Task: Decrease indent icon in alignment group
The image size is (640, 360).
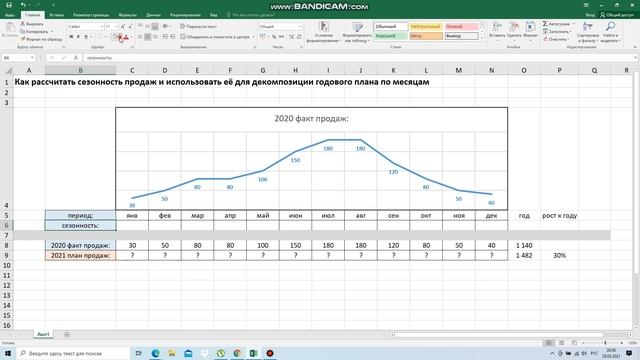Action: pos(165,37)
